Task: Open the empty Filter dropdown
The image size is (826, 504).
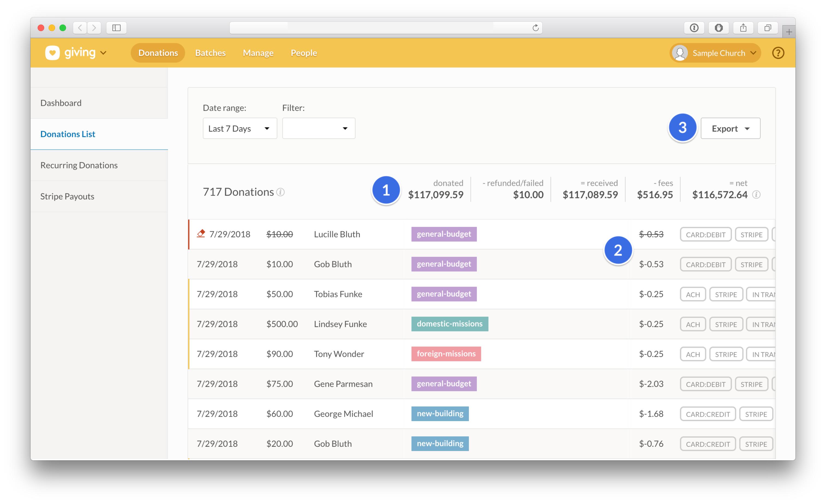Action: 318,128
